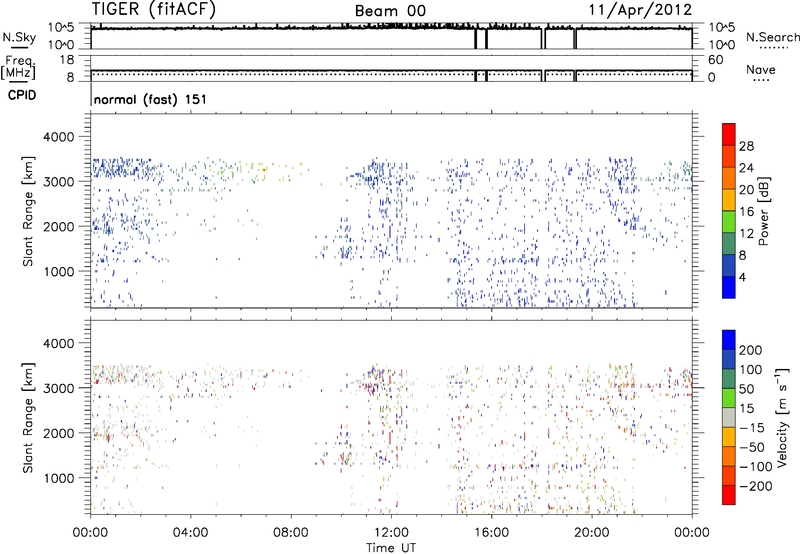The width and height of the screenshot is (800, 554).
Task: Click the TIGER (fitACF) title text
Action: click(x=154, y=9)
